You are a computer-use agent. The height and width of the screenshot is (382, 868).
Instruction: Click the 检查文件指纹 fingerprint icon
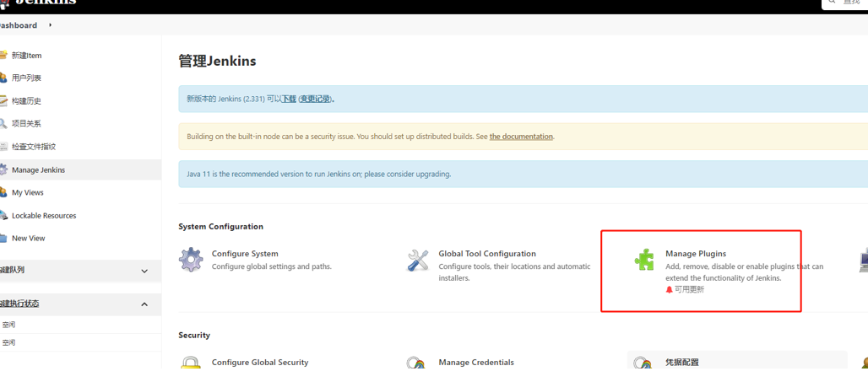point(3,147)
